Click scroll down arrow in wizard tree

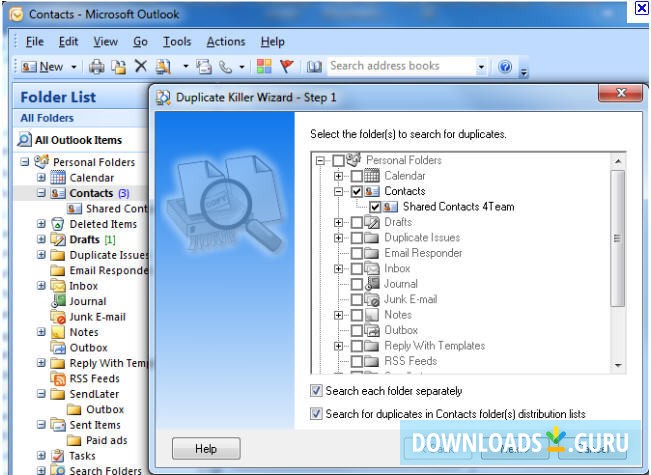(618, 365)
